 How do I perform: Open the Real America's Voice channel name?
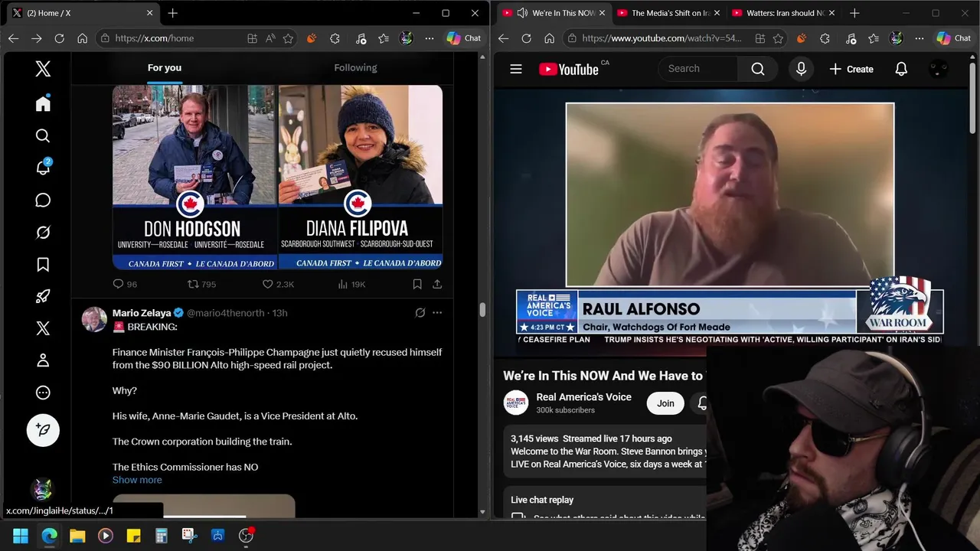click(x=583, y=397)
